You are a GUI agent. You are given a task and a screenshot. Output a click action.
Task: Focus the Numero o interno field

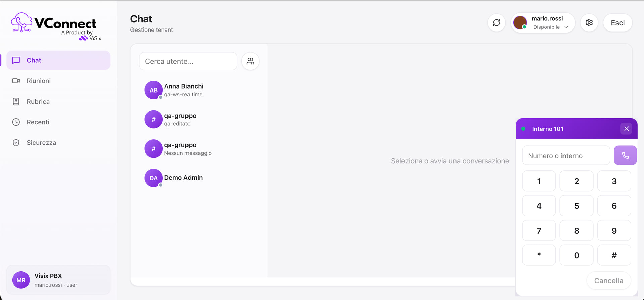point(566,156)
